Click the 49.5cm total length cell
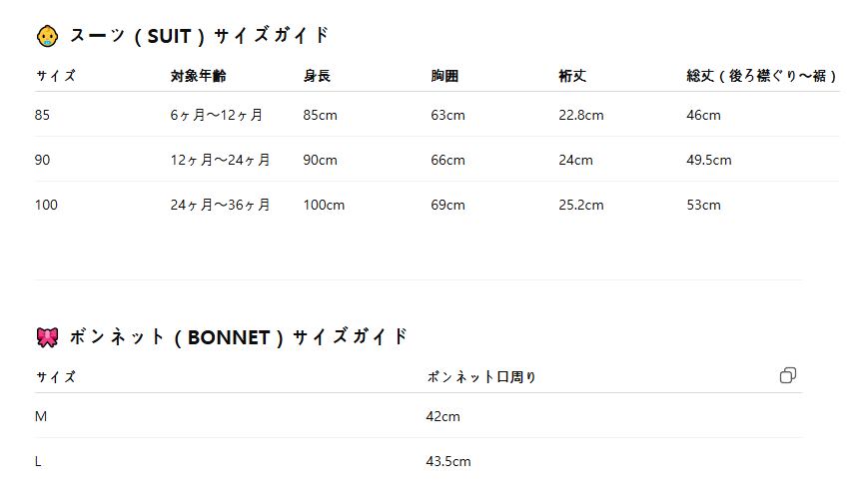The width and height of the screenshot is (865, 504). click(709, 160)
